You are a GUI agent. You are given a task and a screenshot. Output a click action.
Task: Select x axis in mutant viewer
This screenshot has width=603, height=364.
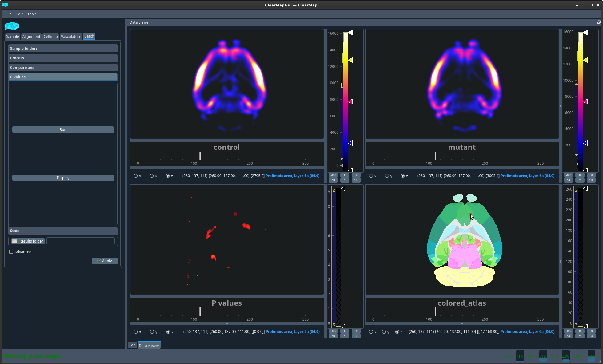tap(371, 176)
